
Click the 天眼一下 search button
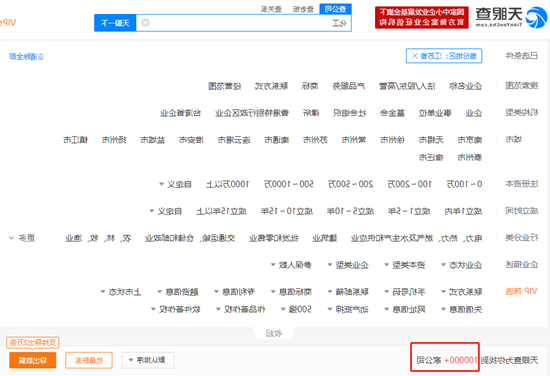pos(115,23)
